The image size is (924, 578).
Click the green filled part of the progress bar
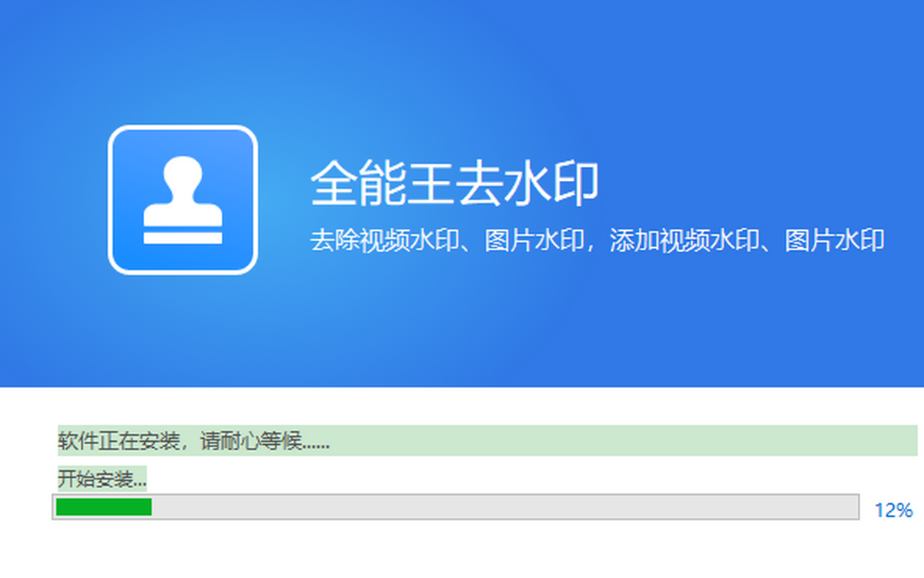(104, 507)
